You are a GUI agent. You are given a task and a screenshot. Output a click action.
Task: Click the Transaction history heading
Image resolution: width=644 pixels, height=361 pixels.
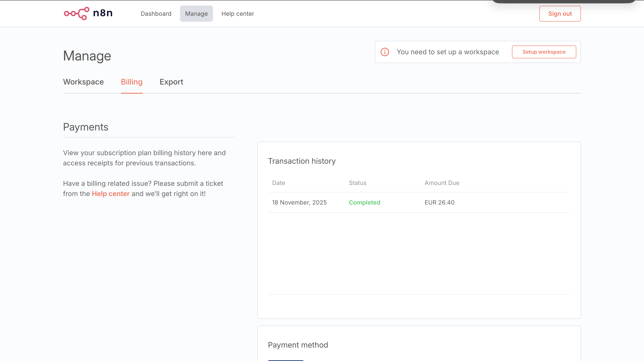tap(302, 161)
